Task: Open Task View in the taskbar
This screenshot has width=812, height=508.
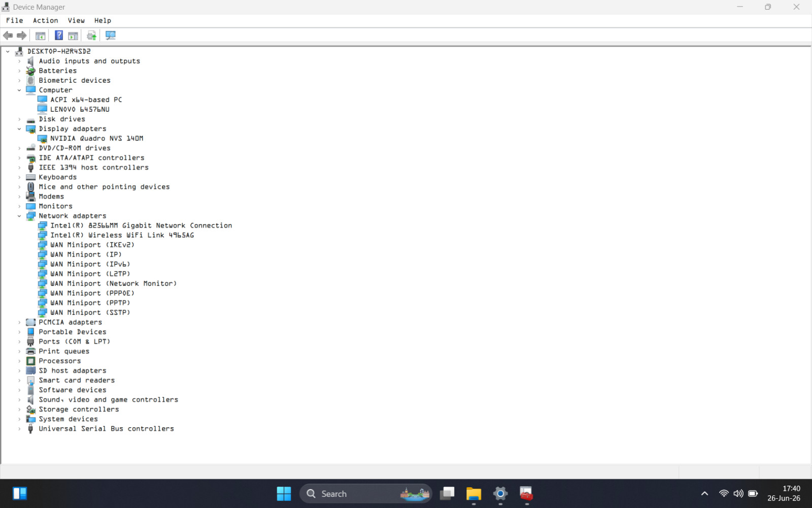Action: tap(447, 494)
